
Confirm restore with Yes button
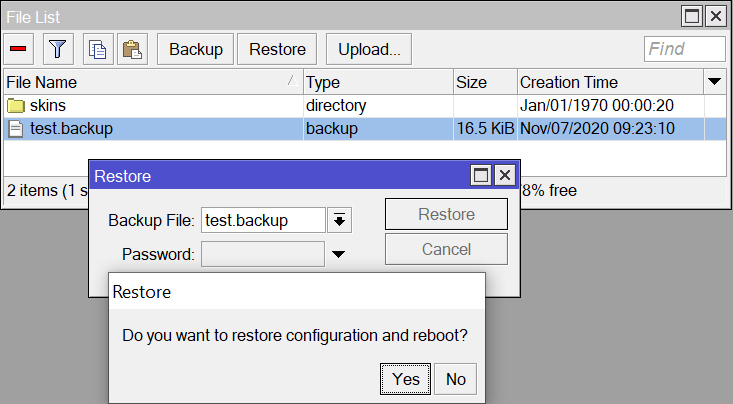pos(405,379)
